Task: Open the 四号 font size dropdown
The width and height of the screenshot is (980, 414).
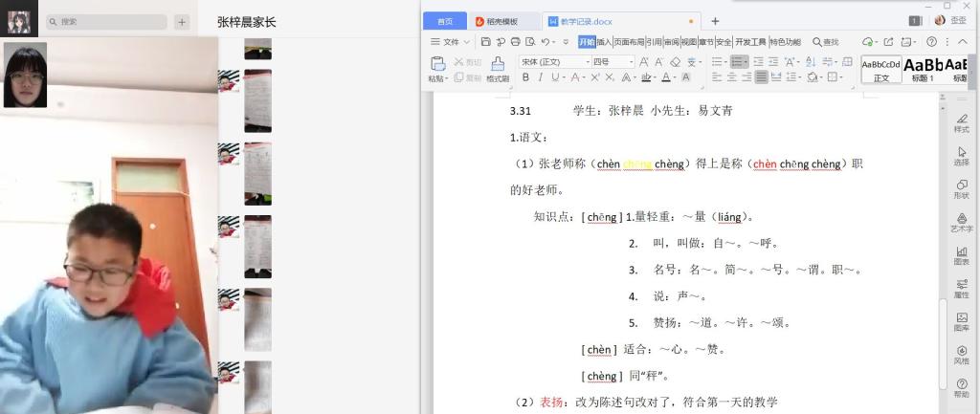Action: 612,62
